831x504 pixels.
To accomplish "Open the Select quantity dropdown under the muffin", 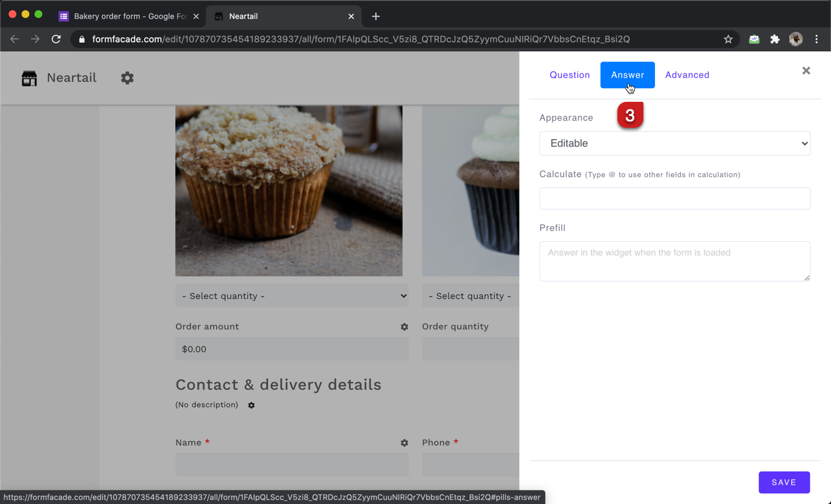I will click(x=291, y=296).
